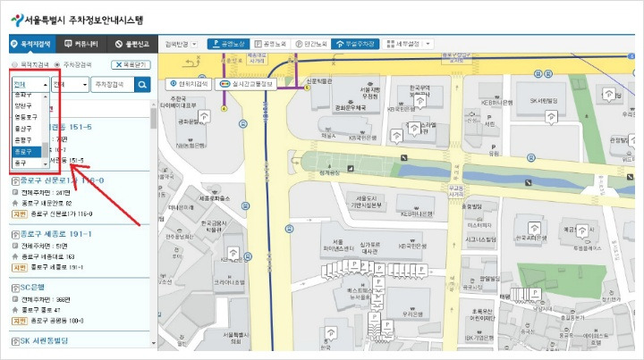
Task: Choose 용산구 from the district list
Action: pos(27,129)
